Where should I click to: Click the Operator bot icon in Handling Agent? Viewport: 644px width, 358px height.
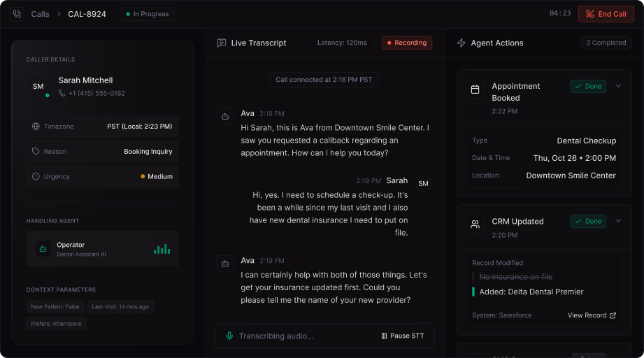click(43, 249)
